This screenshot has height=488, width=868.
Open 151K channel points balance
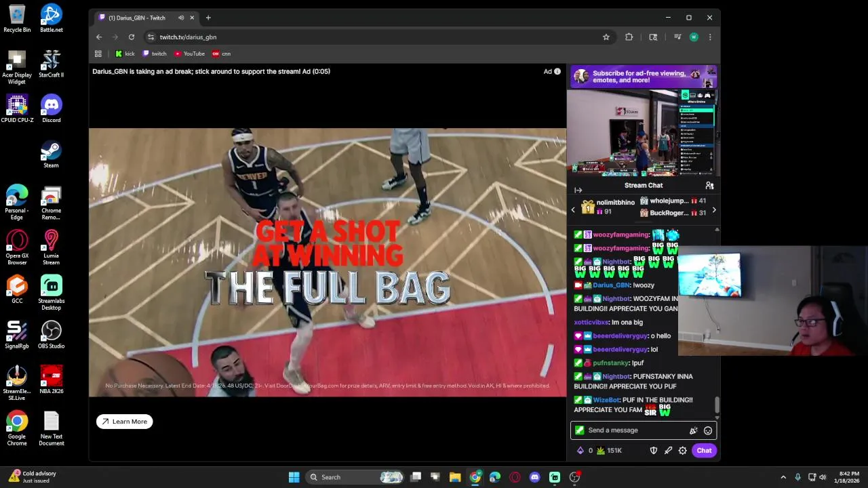click(x=609, y=451)
